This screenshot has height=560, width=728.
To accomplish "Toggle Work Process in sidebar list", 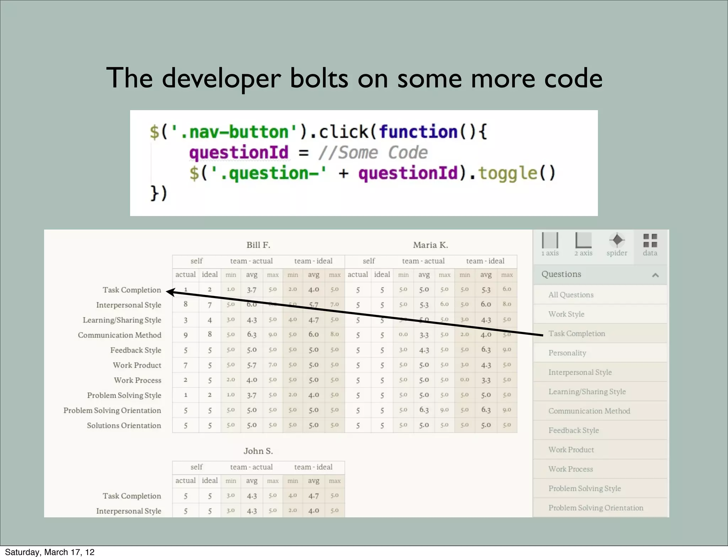I will pyautogui.click(x=600, y=469).
